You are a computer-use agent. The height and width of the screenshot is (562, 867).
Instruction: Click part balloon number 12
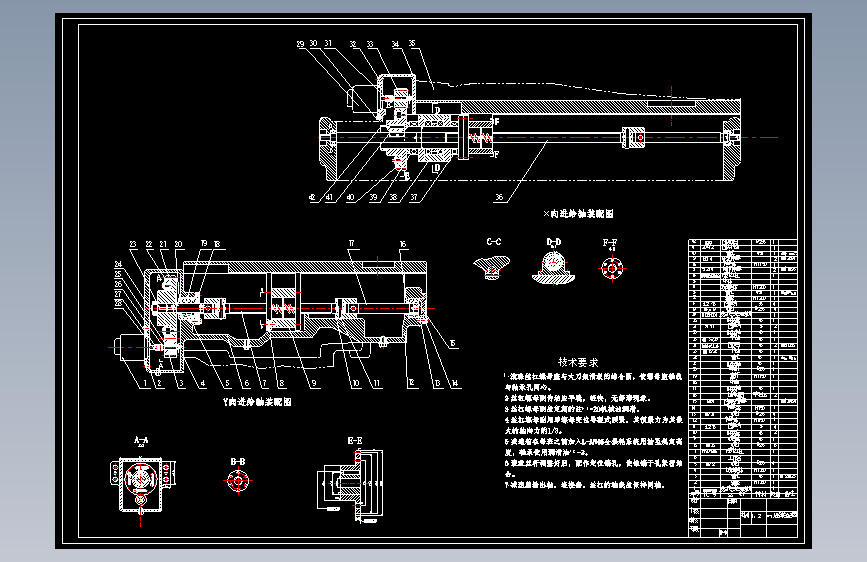pyautogui.click(x=412, y=383)
